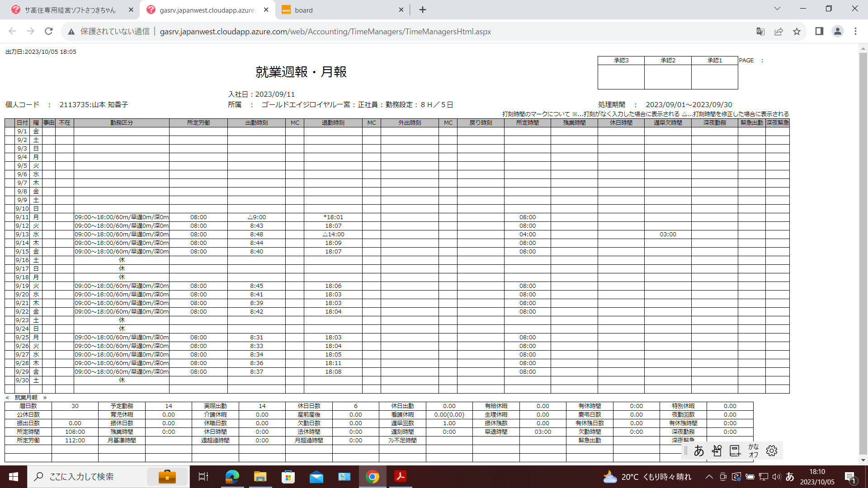Open browser side panel icon

(819, 31)
